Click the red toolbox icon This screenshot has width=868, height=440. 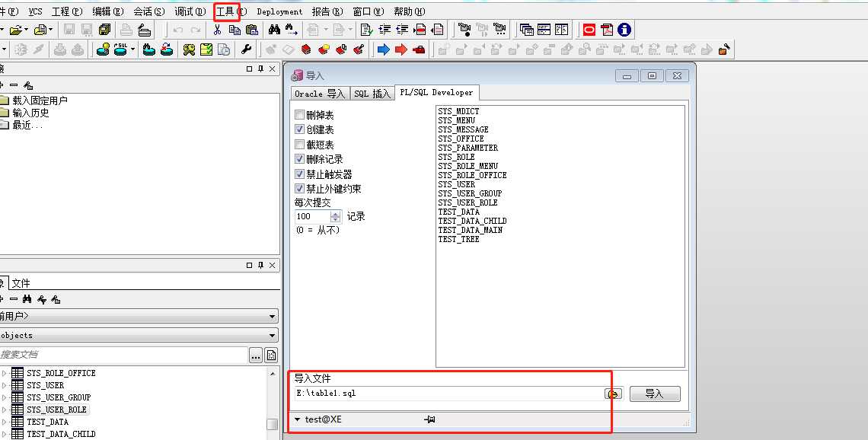[x=419, y=49]
